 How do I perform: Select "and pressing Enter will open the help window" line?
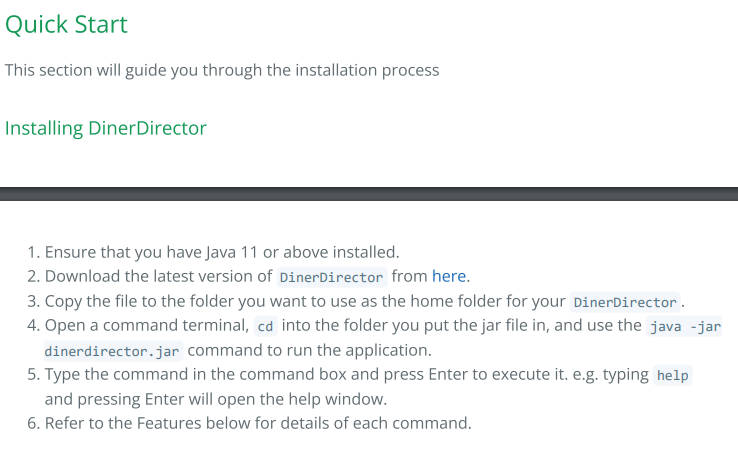click(x=216, y=399)
